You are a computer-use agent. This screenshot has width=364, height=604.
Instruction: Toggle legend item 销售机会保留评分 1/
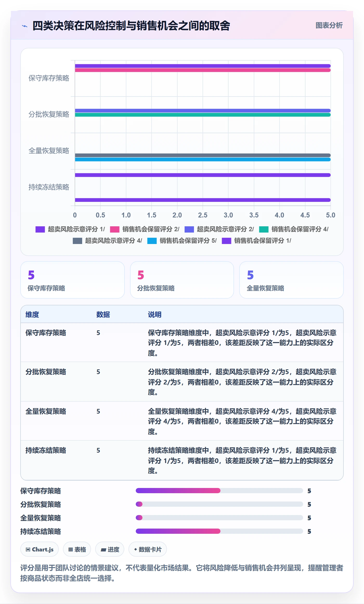(x=256, y=241)
